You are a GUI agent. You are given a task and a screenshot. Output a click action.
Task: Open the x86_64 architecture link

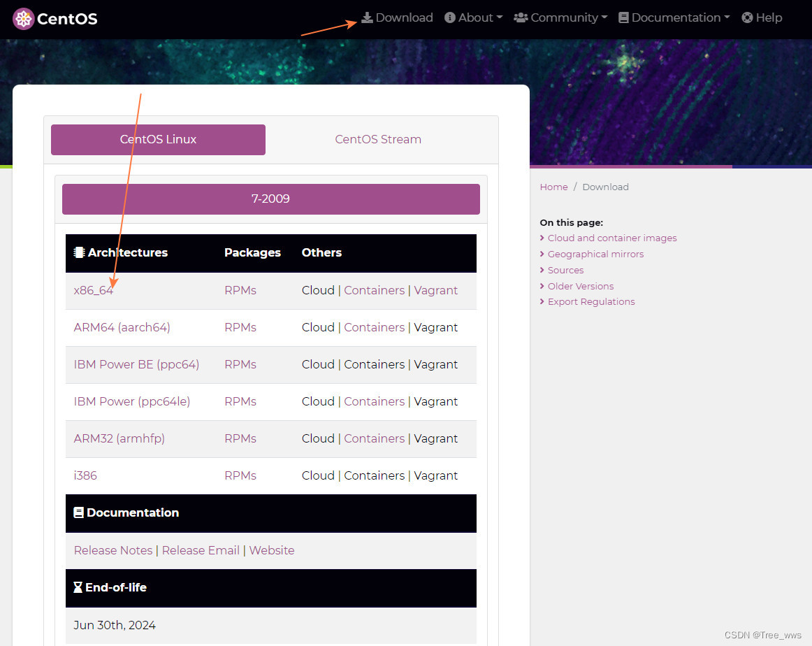click(x=93, y=290)
